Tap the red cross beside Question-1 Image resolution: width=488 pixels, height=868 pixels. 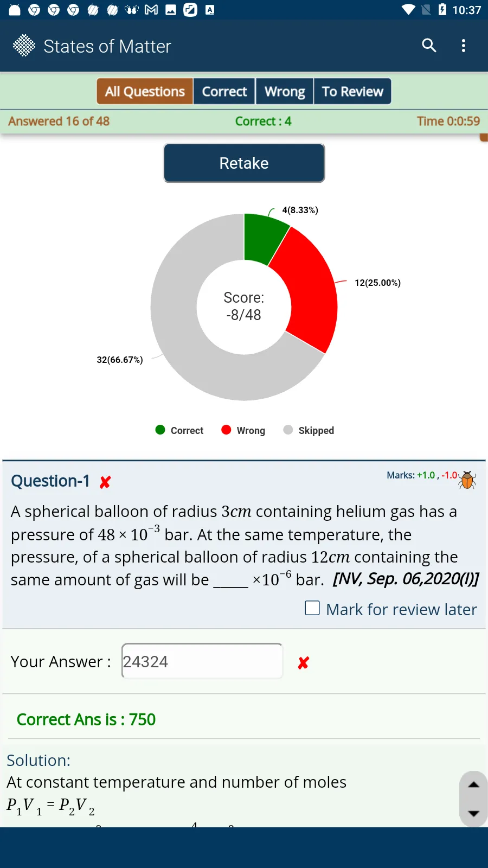[105, 482]
